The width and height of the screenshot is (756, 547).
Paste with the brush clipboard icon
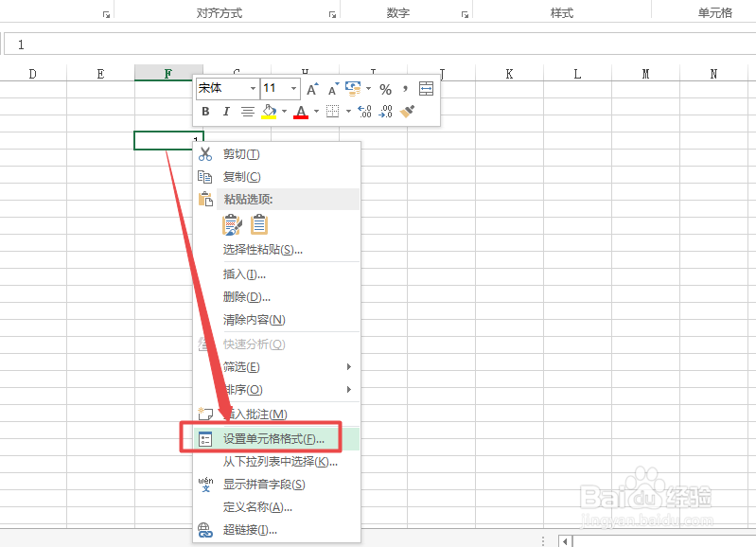click(x=232, y=225)
